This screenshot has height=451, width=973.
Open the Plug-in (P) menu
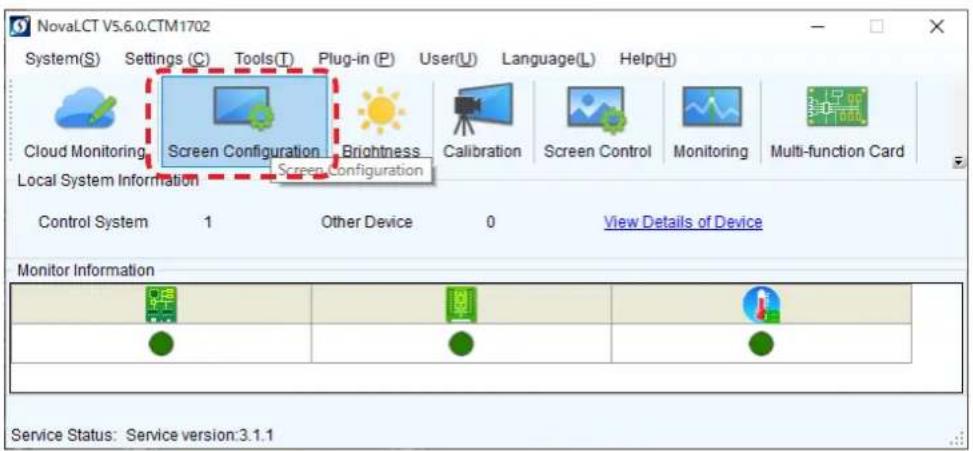[357, 60]
